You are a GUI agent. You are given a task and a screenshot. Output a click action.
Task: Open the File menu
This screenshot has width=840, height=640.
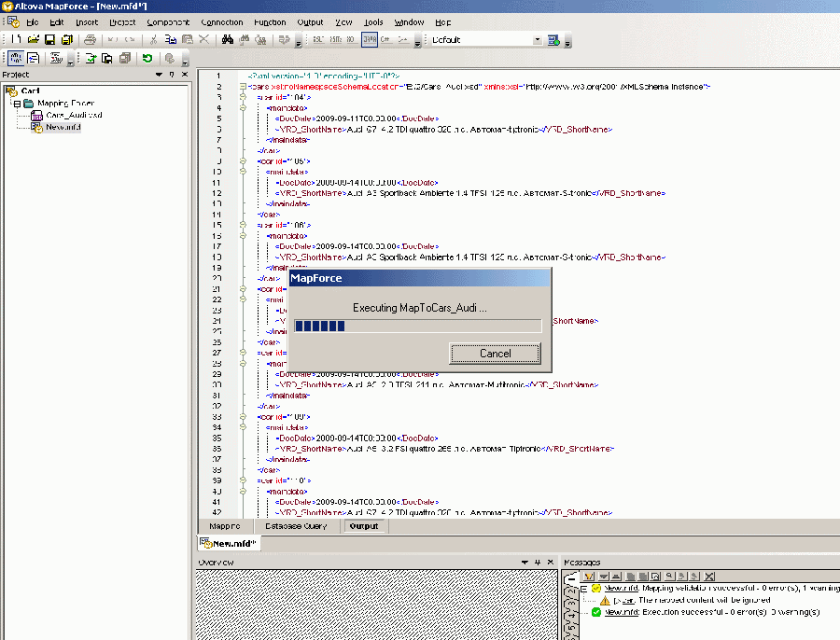point(32,22)
